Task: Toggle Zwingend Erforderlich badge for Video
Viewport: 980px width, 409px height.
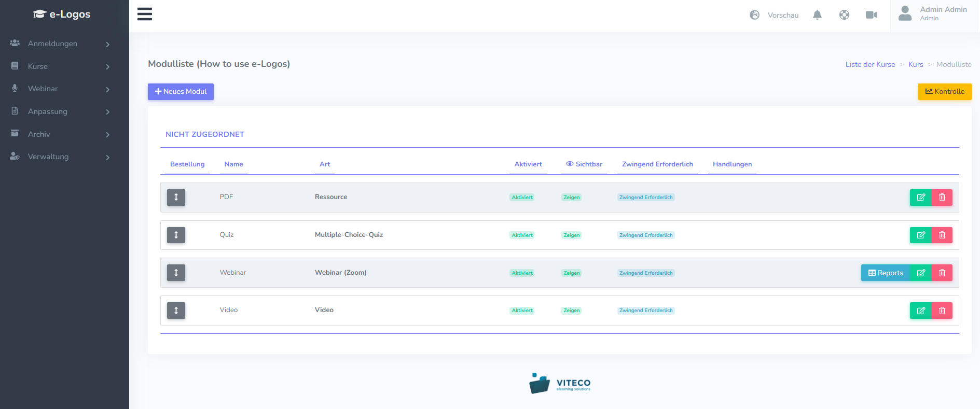Action: [645, 311]
